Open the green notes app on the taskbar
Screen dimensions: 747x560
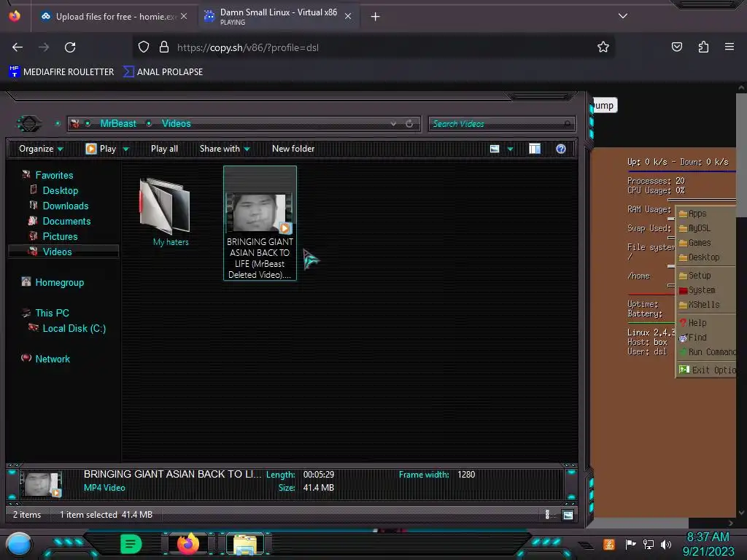[131, 544]
